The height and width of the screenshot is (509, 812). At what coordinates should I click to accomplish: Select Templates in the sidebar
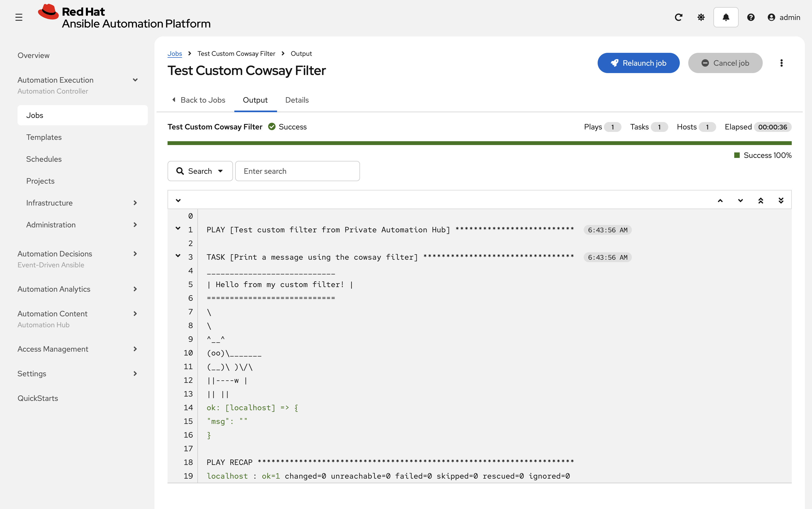click(x=44, y=137)
